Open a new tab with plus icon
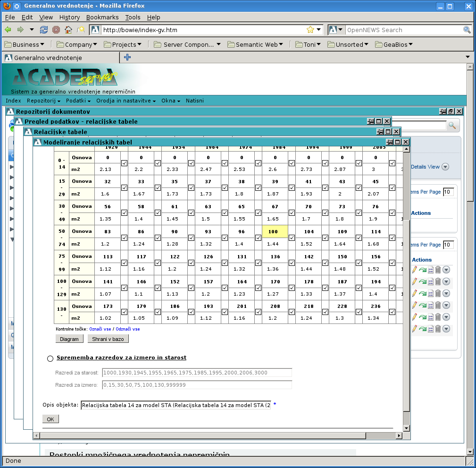476x468 pixels. [x=127, y=58]
